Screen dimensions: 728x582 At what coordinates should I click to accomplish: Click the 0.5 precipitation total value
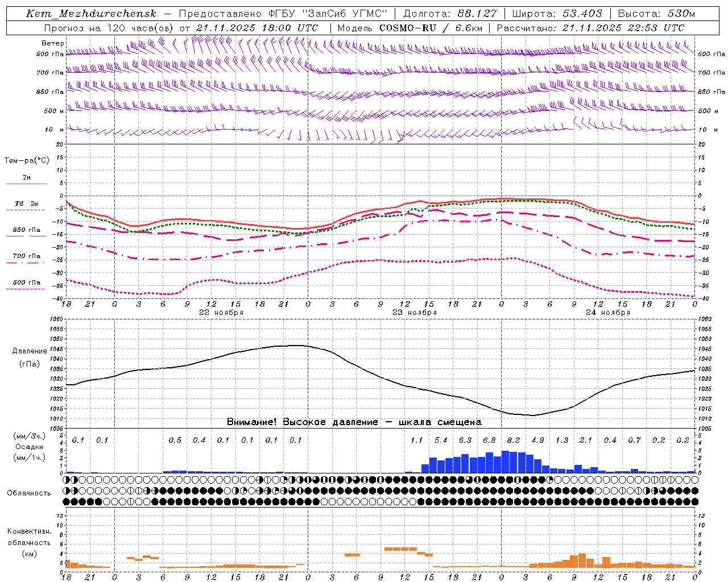pos(175,440)
